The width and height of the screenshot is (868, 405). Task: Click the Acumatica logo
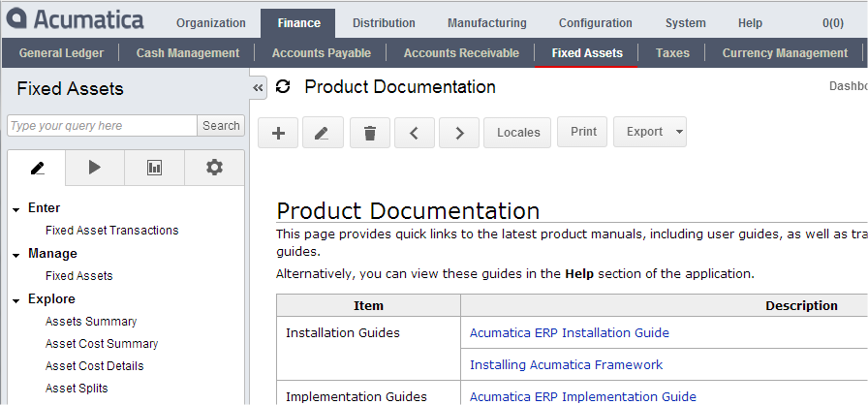(76, 19)
